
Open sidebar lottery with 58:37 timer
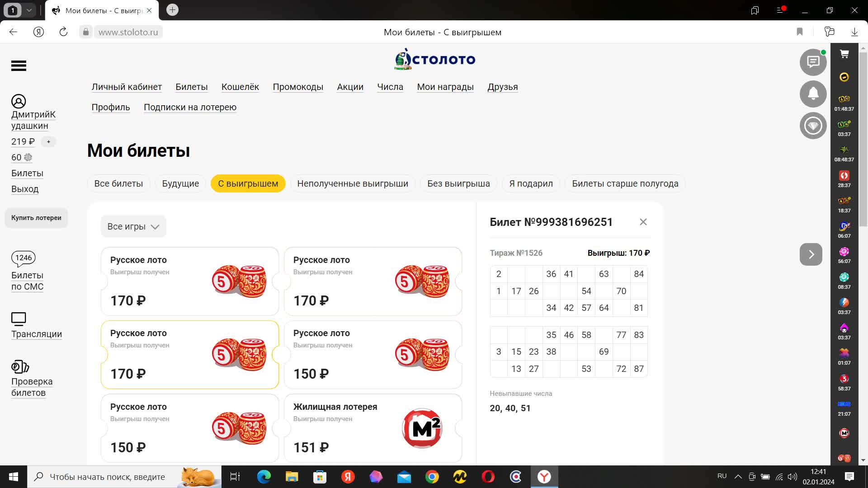[844, 383]
